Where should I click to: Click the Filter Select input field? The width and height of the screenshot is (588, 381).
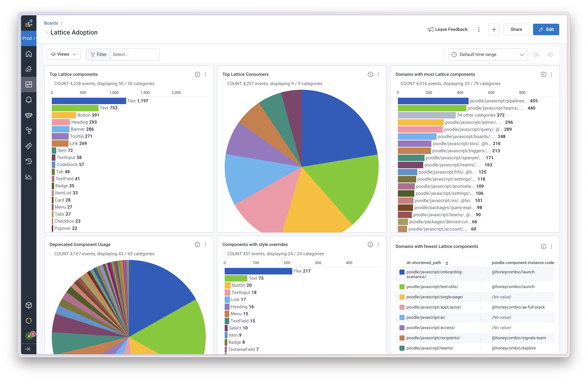tap(135, 55)
